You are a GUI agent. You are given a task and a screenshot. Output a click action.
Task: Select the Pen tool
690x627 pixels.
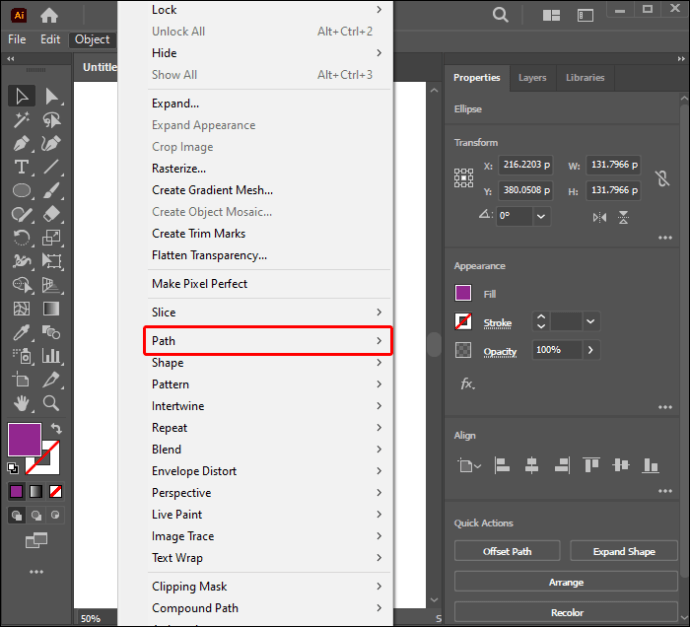22,143
